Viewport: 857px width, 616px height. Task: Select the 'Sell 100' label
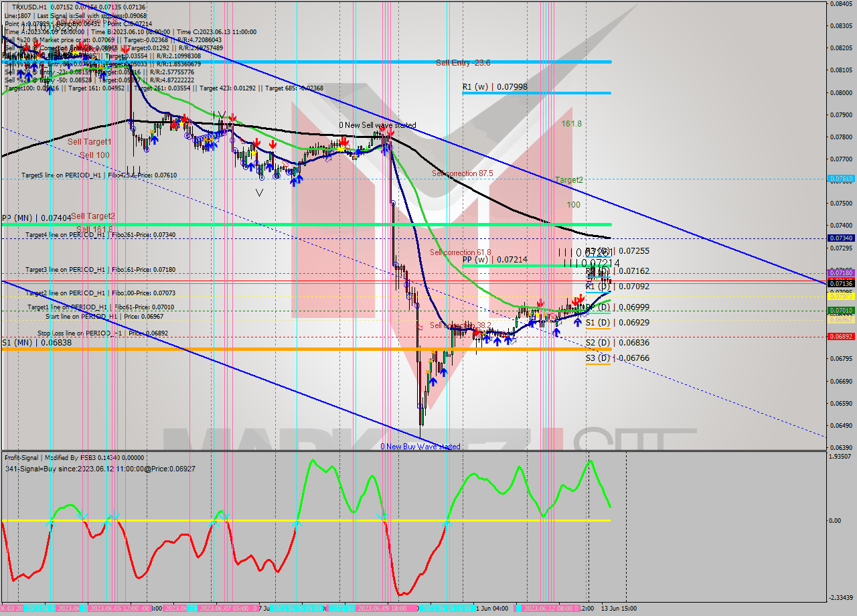click(x=94, y=155)
